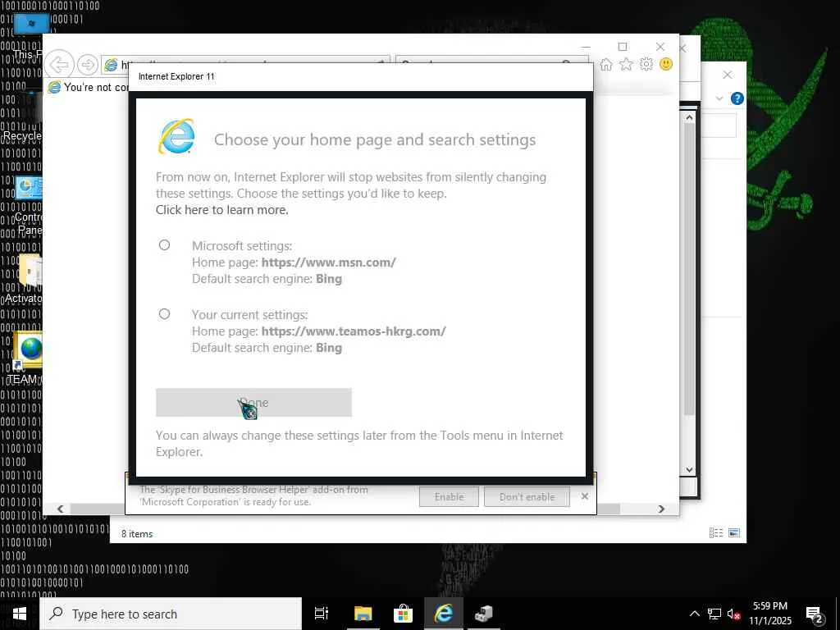
Task: Expand File Explorer ribbon chevron
Action: pyautogui.click(x=719, y=98)
